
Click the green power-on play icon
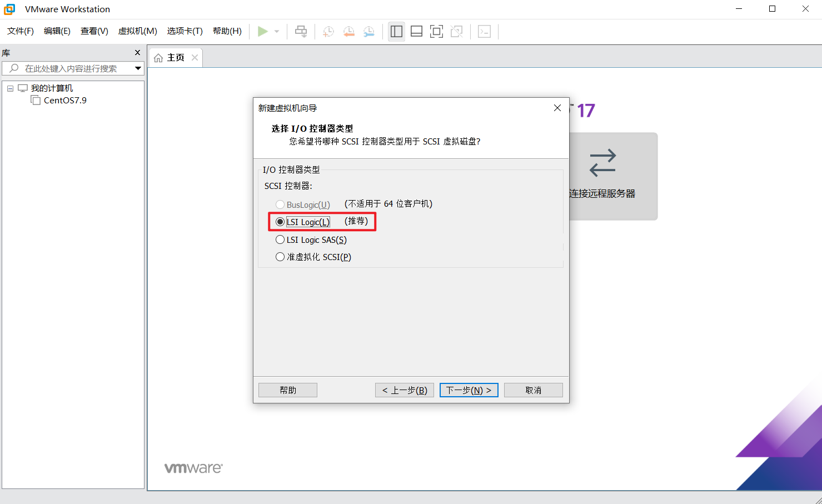[x=263, y=32]
